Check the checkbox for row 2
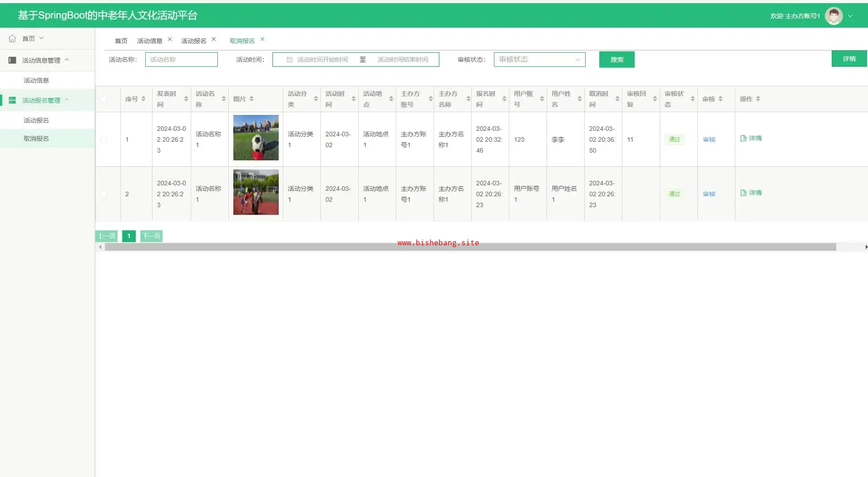Screen dimensions: 868x477 [x=104, y=194]
